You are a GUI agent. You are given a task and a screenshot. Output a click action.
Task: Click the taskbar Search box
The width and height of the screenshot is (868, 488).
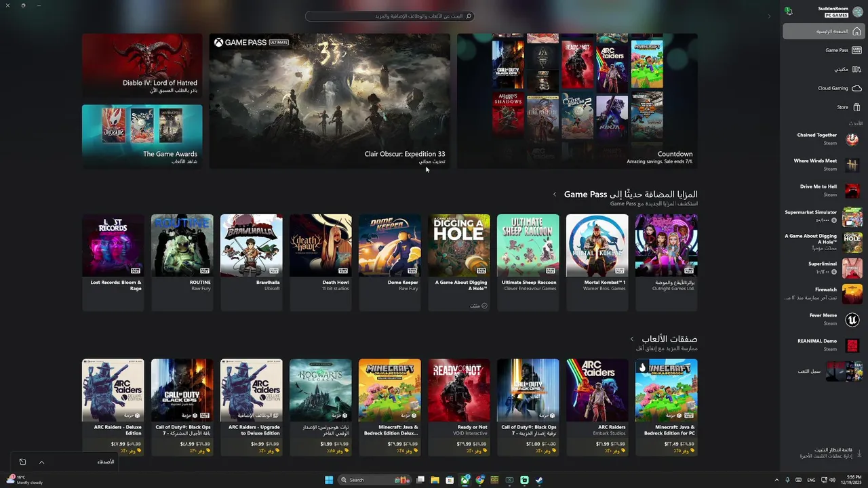tap(376, 480)
